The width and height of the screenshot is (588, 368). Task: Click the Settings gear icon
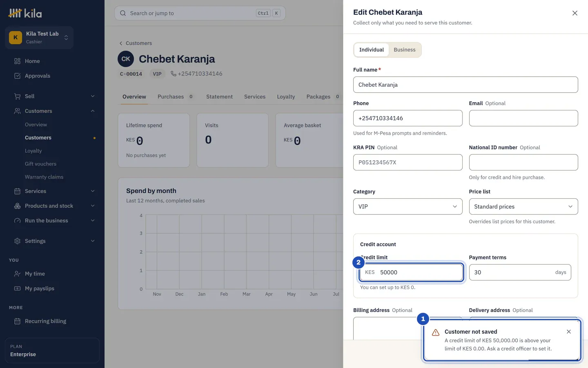(17, 241)
